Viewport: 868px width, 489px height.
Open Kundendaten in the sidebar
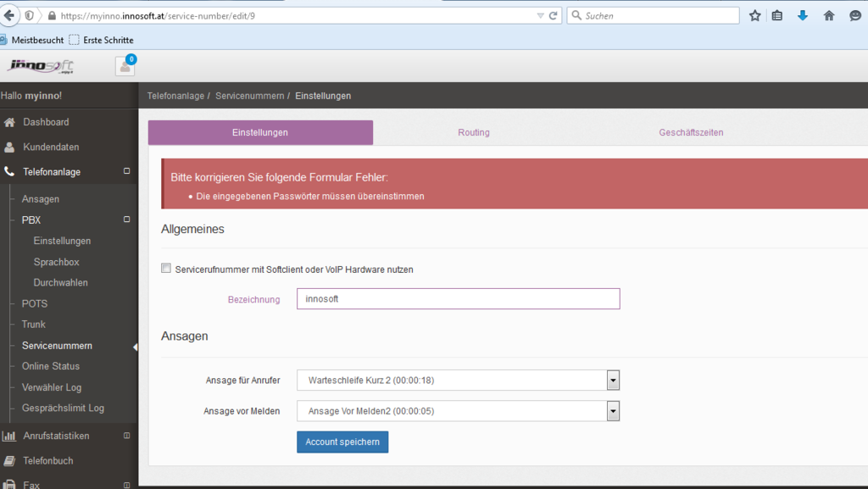pos(51,147)
